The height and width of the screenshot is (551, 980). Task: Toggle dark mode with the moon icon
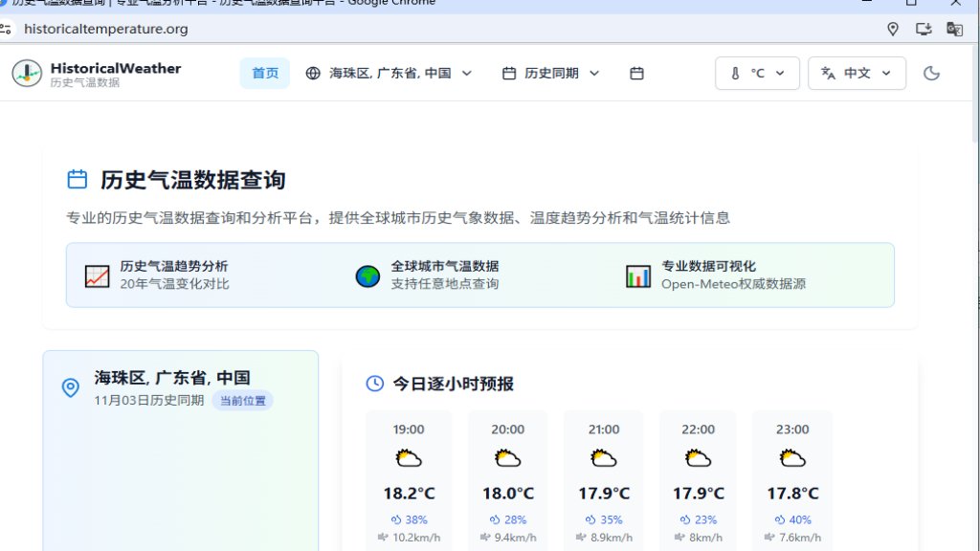[931, 72]
